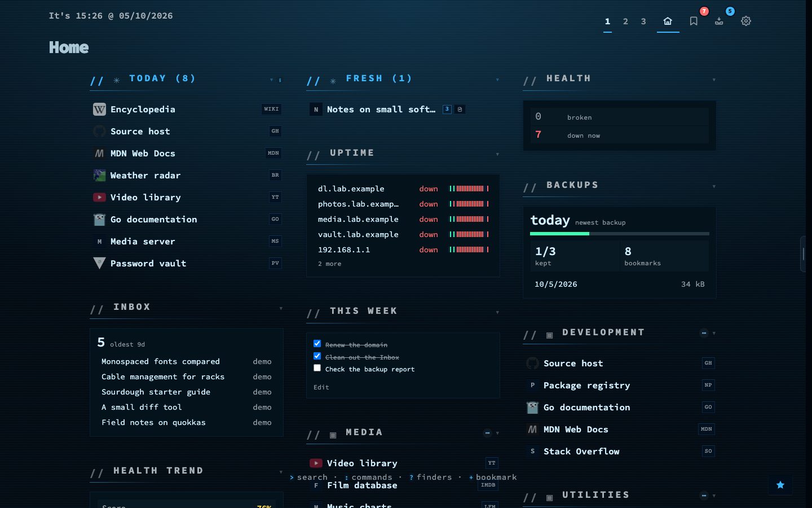Click the newest backup progress bar
Image resolution: width=812 pixels, height=508 pixels.
click(x=620, y=234)
